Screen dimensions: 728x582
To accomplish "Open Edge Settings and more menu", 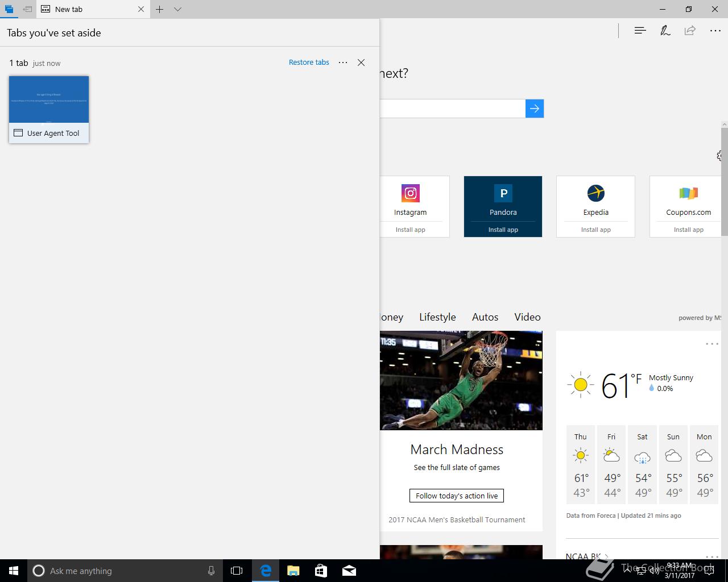I will click(715, 31).
